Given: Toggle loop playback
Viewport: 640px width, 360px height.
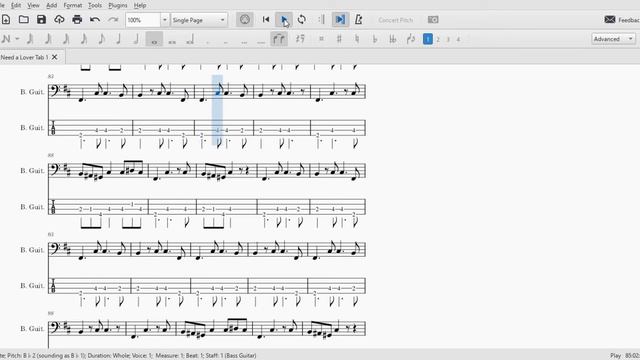Looking at the screenshot, I should point(302,20).
